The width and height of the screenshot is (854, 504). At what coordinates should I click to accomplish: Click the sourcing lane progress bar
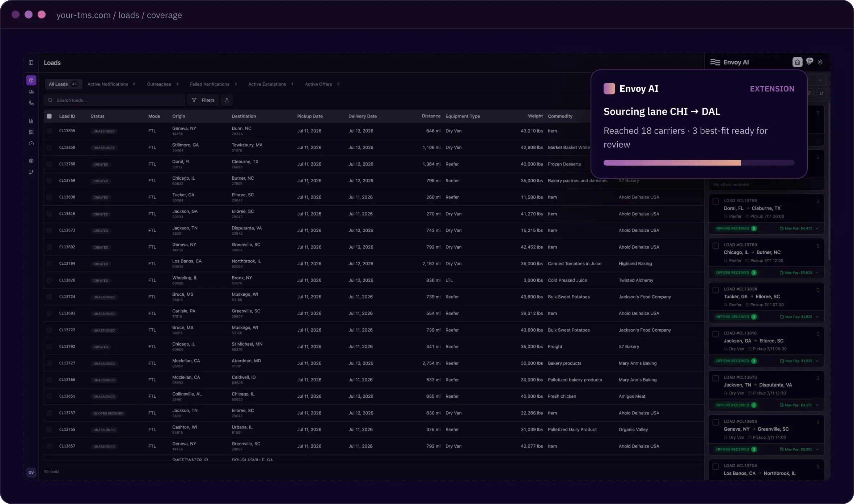coord(699,163)
